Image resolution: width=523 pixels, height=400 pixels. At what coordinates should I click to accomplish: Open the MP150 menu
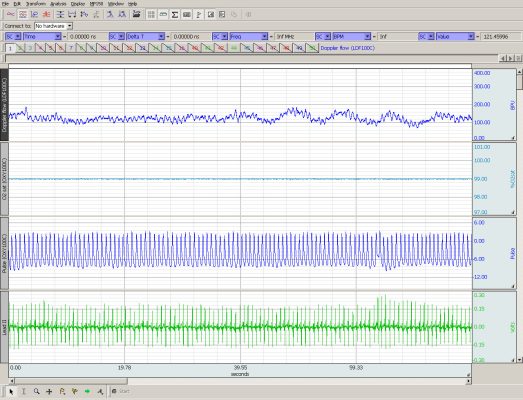[x=97, y=4]
